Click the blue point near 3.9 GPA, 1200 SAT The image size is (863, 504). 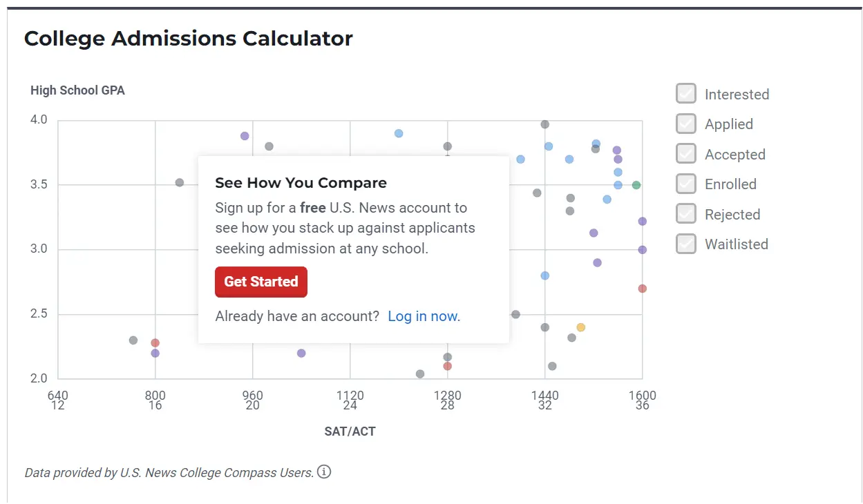(399, 133)
